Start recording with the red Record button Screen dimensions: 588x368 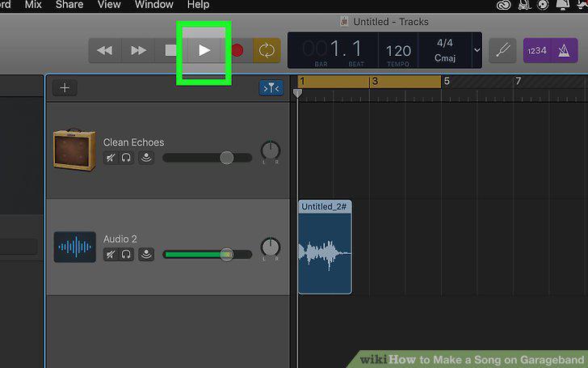237,50
